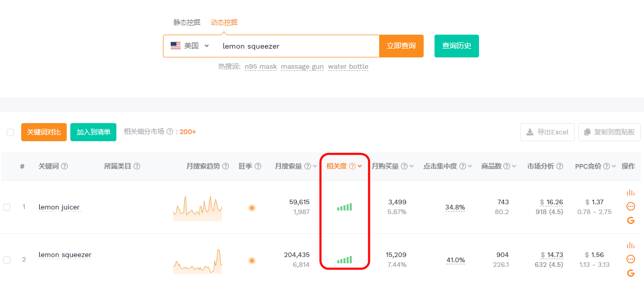
Task: Click the relevance bars for lemon juicer
Action: (345, 207)
